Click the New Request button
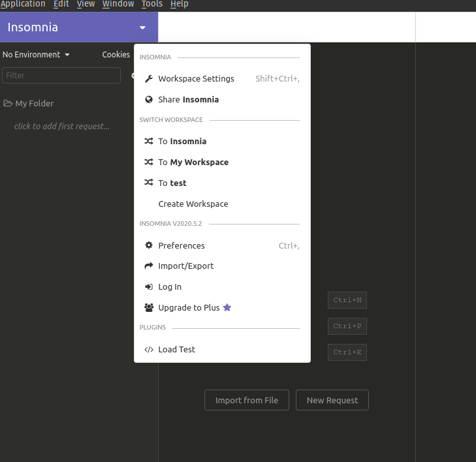Viewport: 476px width, 462px height. tap(332, 400)
